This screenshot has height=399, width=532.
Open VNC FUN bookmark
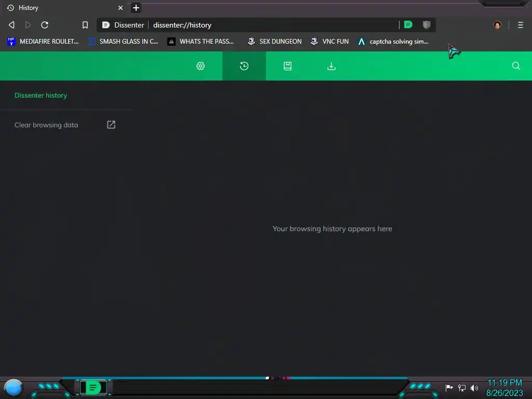(x=330, y=42)
